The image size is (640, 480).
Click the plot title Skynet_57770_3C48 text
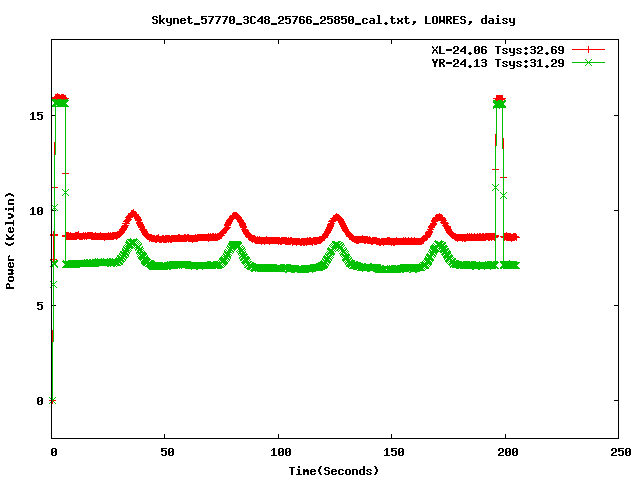point(333,20)
